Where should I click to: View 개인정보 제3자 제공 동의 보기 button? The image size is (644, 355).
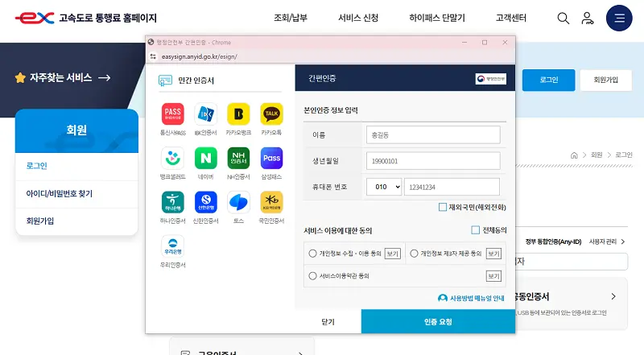[x=493, y=254]
